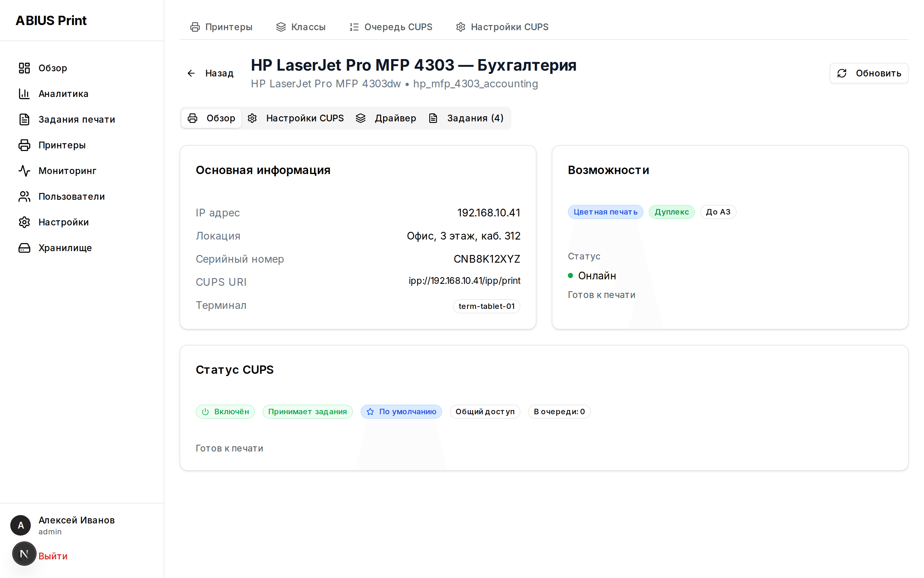Click the gear icon in Настройки CUPS subtab
The width and height of the screenshot is (924, 578).
(252, 118)
